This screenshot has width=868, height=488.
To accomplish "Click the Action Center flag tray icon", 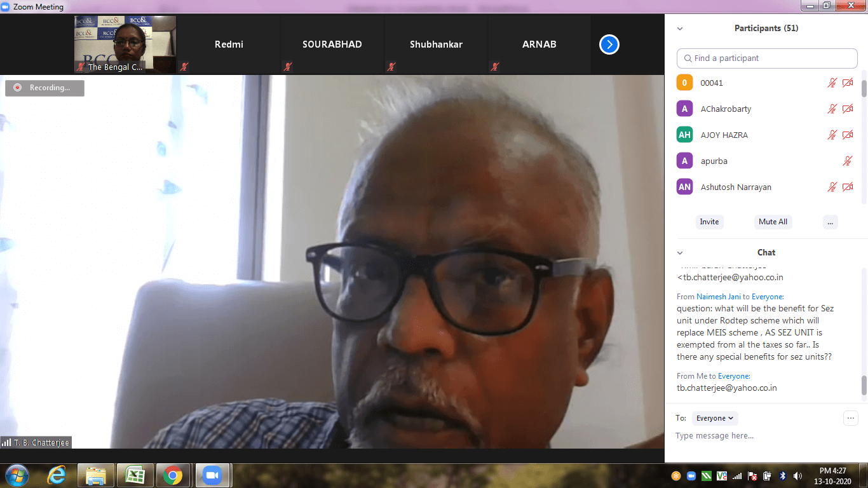I will pyautogui.click(x=752, y=476).
